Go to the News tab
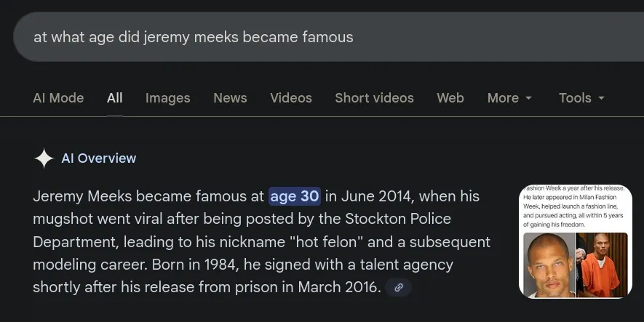 (x=230, y=98)
